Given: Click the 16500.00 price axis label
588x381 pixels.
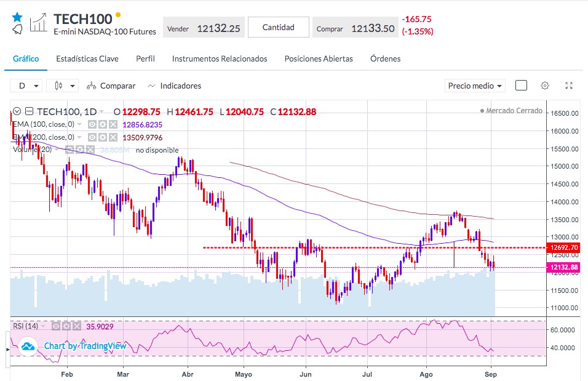Looking at the screenshot, I should coord(565,113).
